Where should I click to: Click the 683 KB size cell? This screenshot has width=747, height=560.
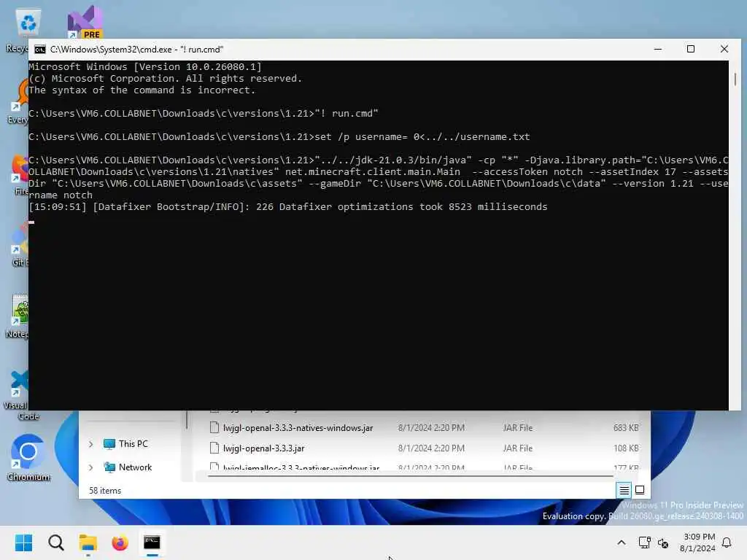(x=626, y=427)
